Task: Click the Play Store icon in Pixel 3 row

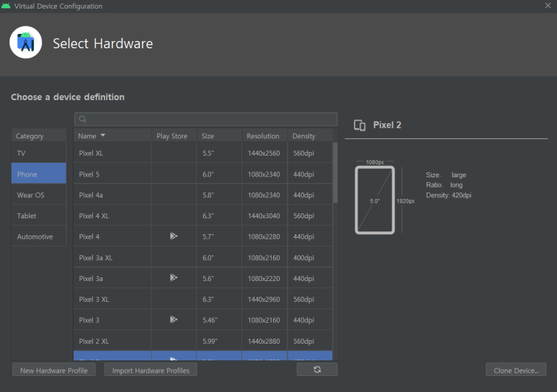Action: click(x=174, y=319)
